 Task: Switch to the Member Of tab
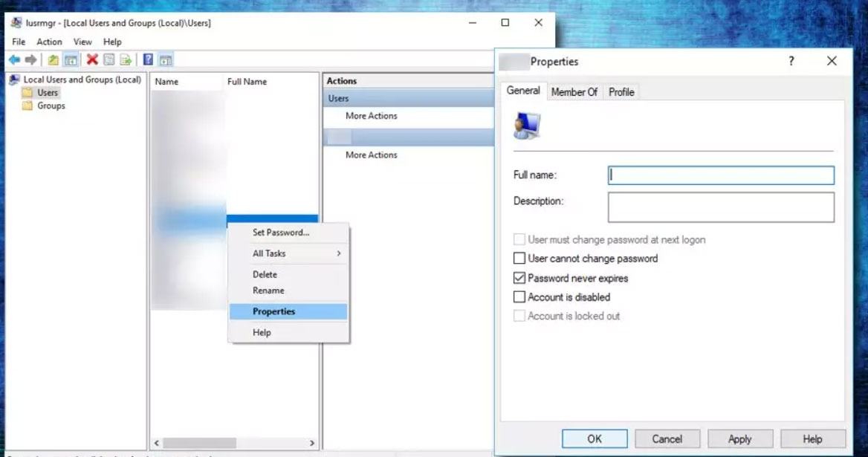point(574,91)
